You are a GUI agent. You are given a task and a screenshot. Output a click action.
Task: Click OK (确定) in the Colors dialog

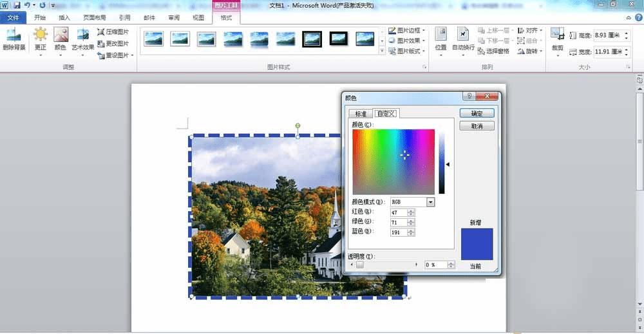pos(477,113)
